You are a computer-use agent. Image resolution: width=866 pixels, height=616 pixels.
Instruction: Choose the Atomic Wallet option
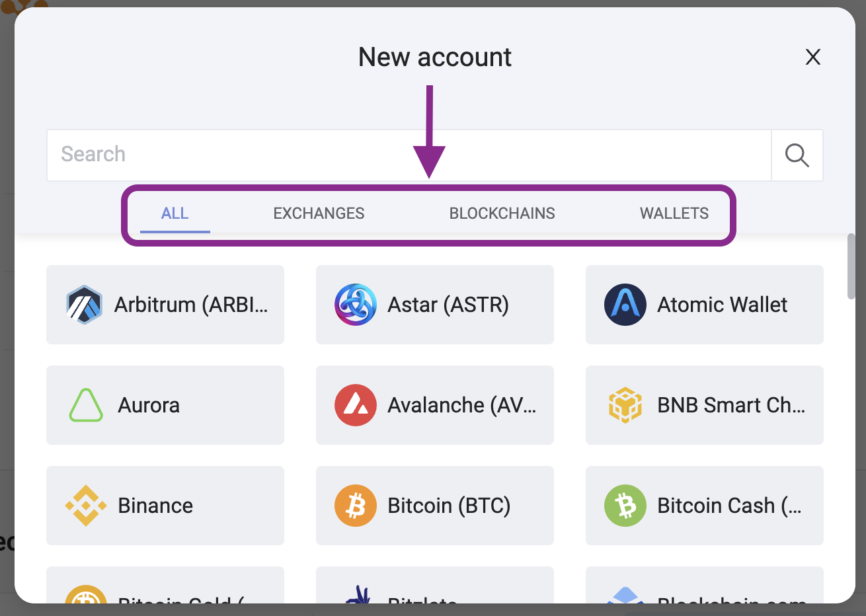coord(722,305)
